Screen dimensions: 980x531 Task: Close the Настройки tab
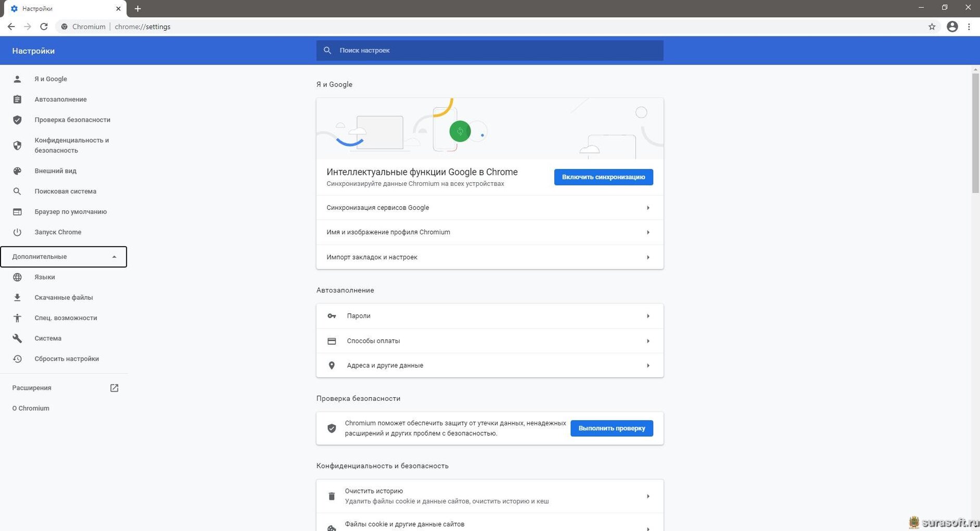pyautogui.click(x=118, y=9)
